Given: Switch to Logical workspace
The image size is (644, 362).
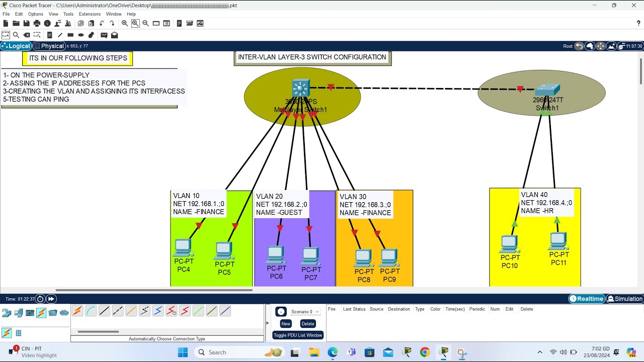Looking at the screenshot, I should tap(16, 46).
